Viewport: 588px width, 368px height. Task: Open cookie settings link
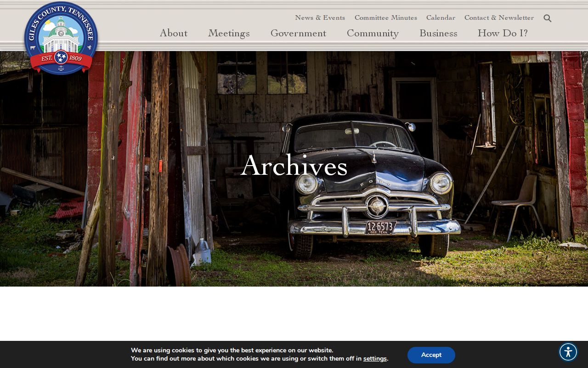point(375,359)
